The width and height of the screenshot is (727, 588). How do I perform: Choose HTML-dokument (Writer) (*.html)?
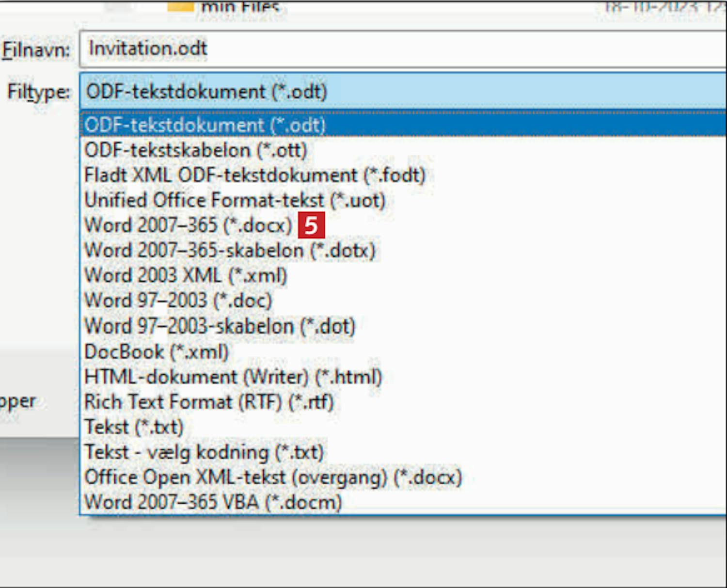pos(403,377)
